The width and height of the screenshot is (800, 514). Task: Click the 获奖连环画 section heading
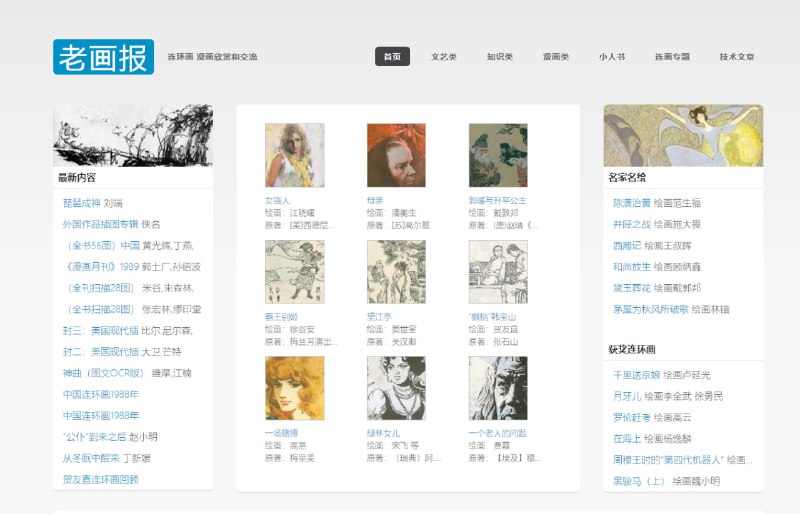point(632,350)
